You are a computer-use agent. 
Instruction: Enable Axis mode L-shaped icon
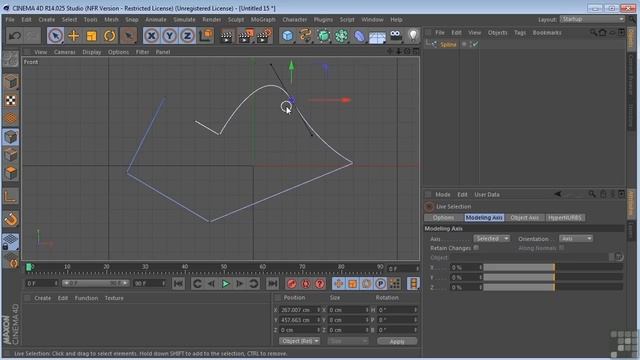point(11,197)
